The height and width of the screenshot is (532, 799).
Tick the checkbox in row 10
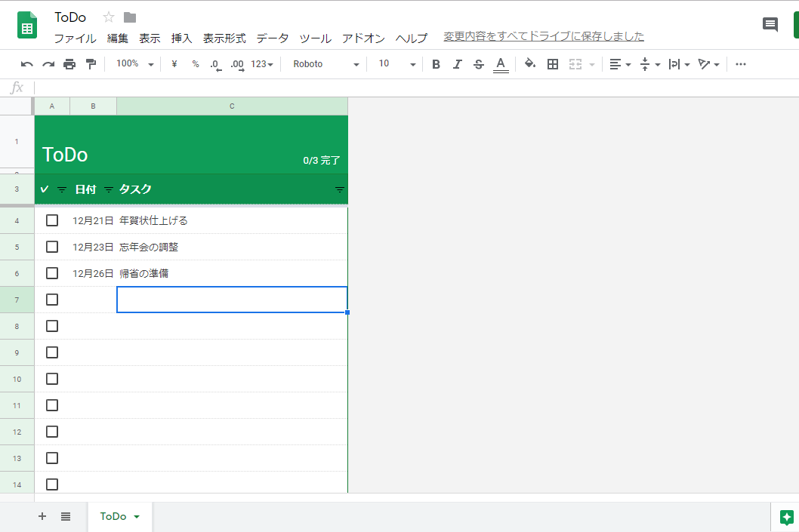coord(52,380)
